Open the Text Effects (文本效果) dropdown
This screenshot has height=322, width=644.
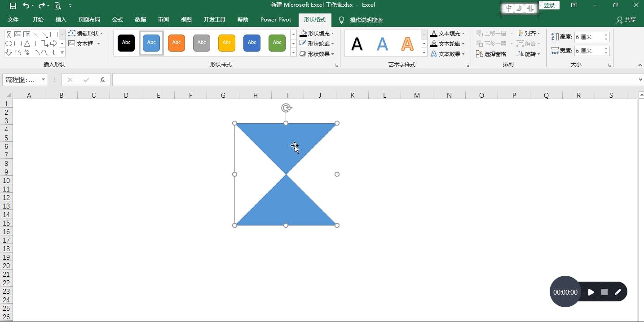click(x=447, y=54)
